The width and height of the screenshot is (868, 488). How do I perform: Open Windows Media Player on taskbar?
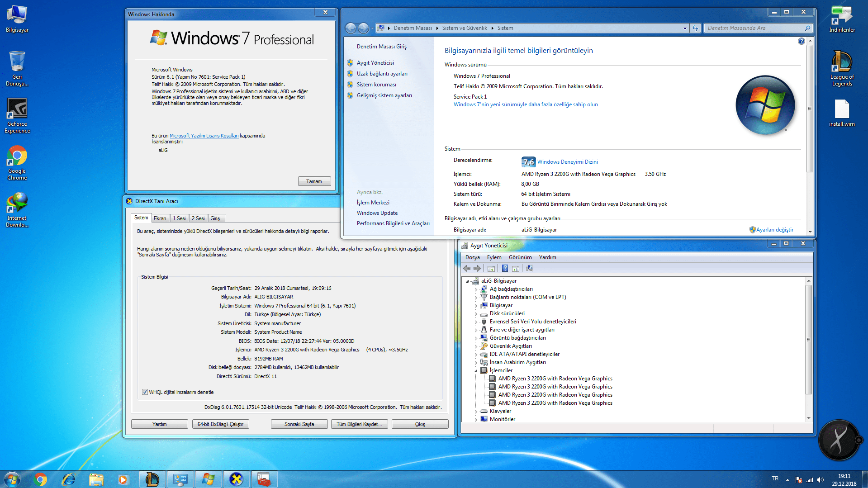(123, 479)
